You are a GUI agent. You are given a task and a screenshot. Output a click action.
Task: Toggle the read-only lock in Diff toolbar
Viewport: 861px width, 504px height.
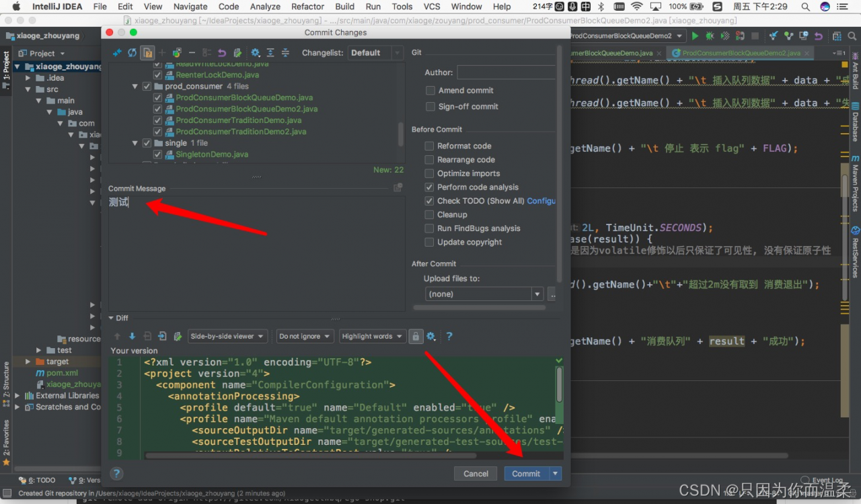[x=416, y=336]
